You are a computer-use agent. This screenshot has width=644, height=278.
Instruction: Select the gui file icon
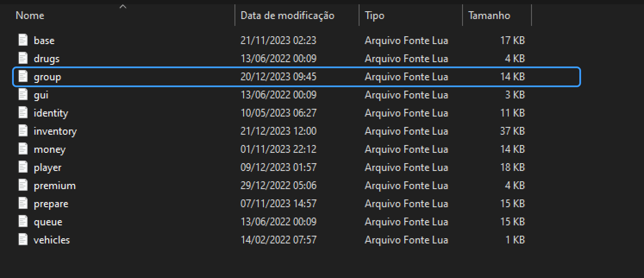point(23,95)
